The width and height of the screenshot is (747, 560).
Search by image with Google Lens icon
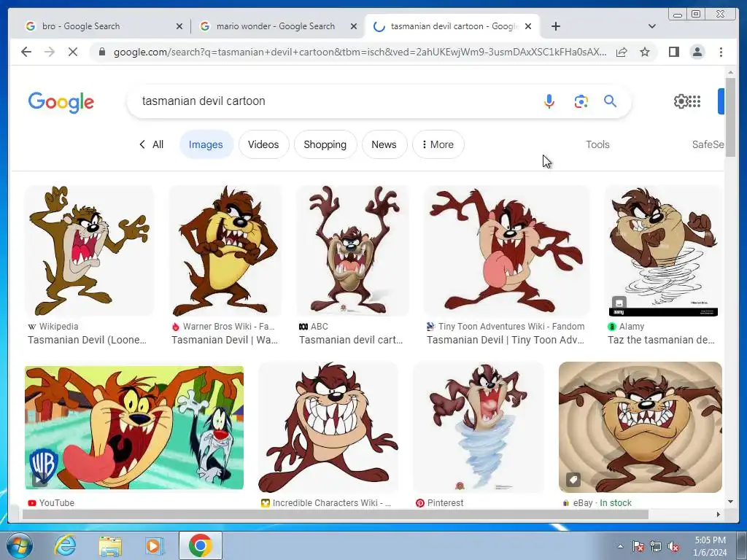coord(581,101)
